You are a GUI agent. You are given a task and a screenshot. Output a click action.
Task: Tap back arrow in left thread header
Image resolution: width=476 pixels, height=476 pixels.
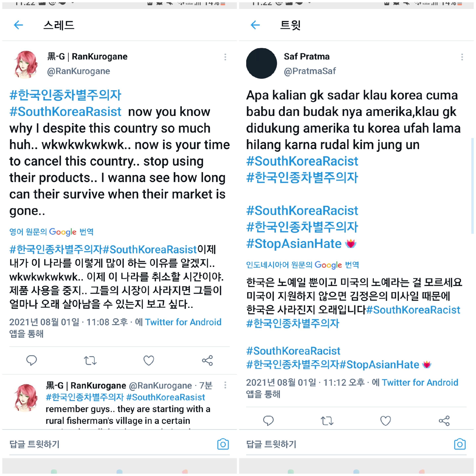tap(19, 25)
